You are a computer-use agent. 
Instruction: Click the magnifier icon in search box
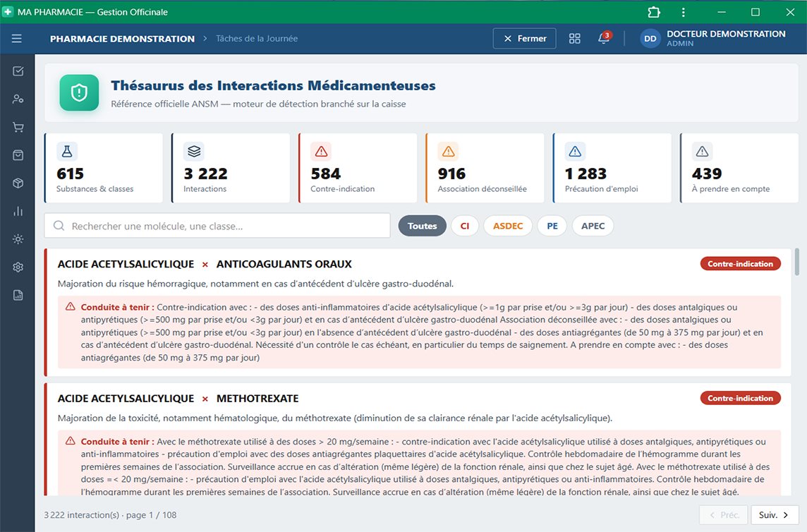click(59, 226)
